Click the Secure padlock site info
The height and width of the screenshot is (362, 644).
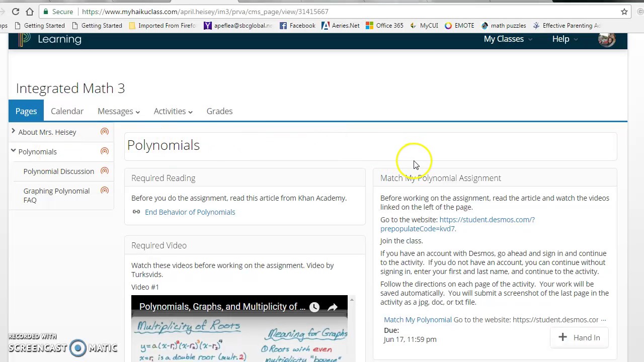pos(58,12)
